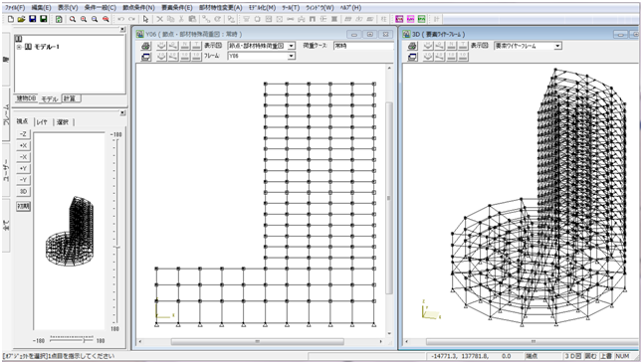This screenshot has height=364, width=643.
Task: Click the -Z view button
Action: click(23, 134)
